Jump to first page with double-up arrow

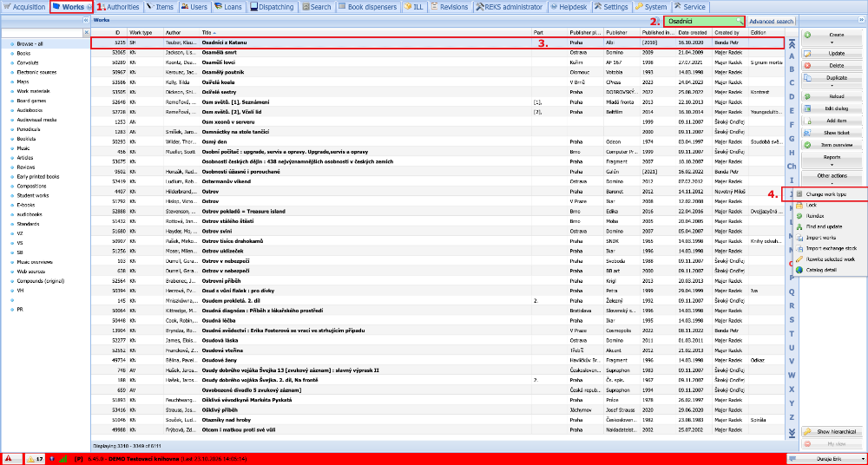tap(792, 43)
